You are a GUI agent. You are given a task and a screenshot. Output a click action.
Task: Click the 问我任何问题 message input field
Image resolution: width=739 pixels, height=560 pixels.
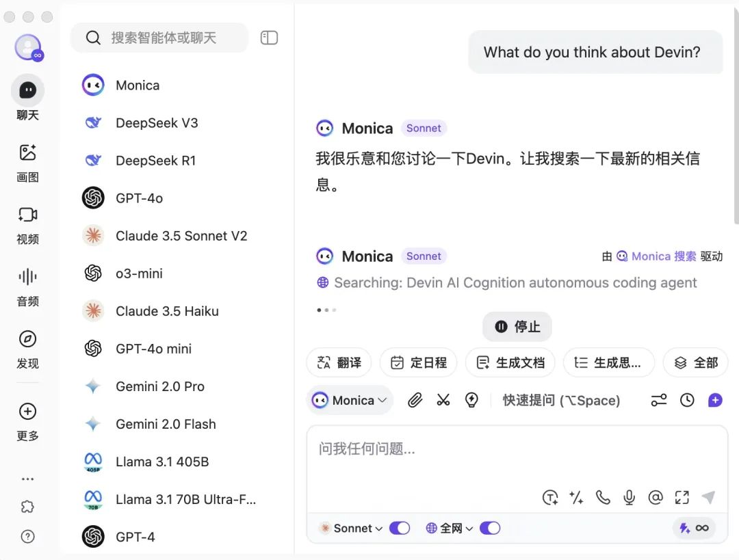coord(517,459)
